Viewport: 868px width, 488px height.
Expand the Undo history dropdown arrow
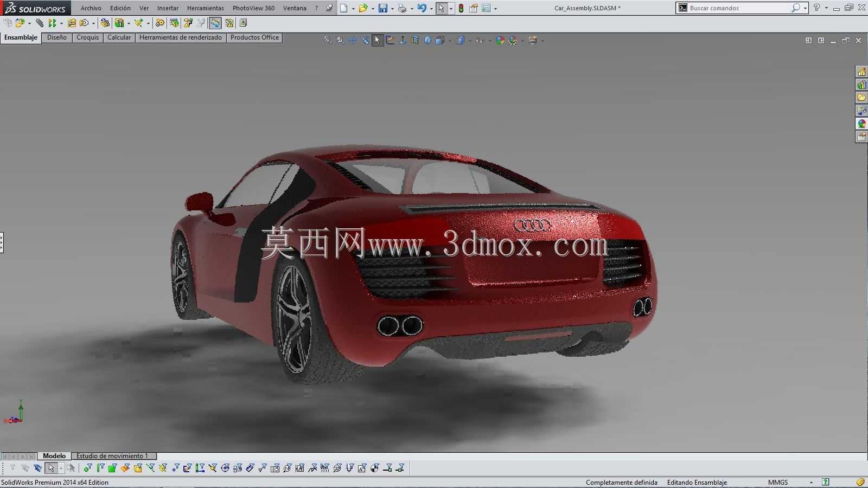click(x=431, y=9)
